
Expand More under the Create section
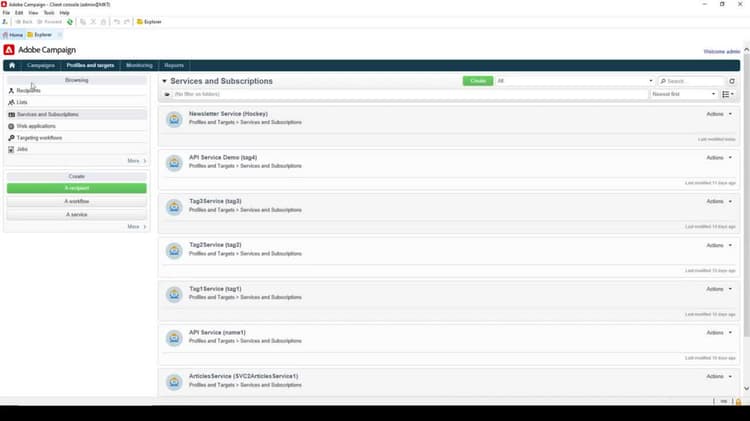[x=137, y=227]
